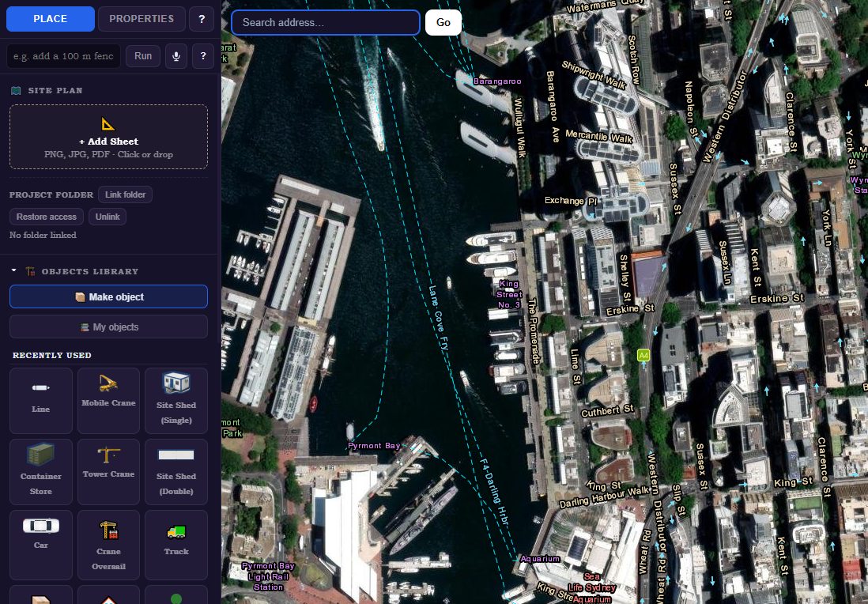Run the typed command
Screen dimensions: 868x604
(143, 56)
